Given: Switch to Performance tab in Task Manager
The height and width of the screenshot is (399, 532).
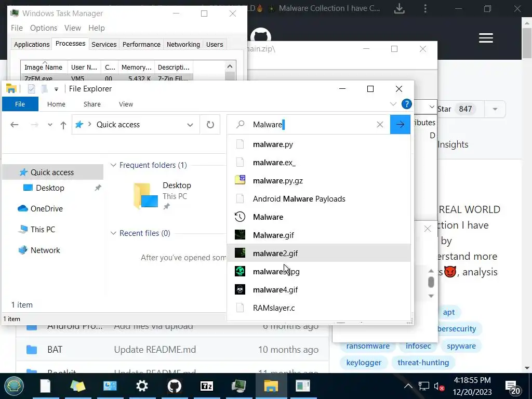Looking at the screenshot, I should [x=141, y=45].
